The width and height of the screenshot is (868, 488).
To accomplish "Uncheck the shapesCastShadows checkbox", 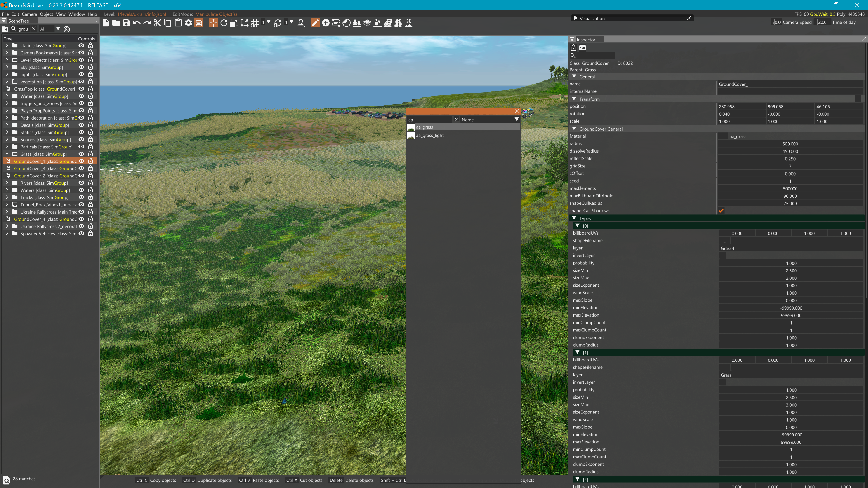I will 721,211.
